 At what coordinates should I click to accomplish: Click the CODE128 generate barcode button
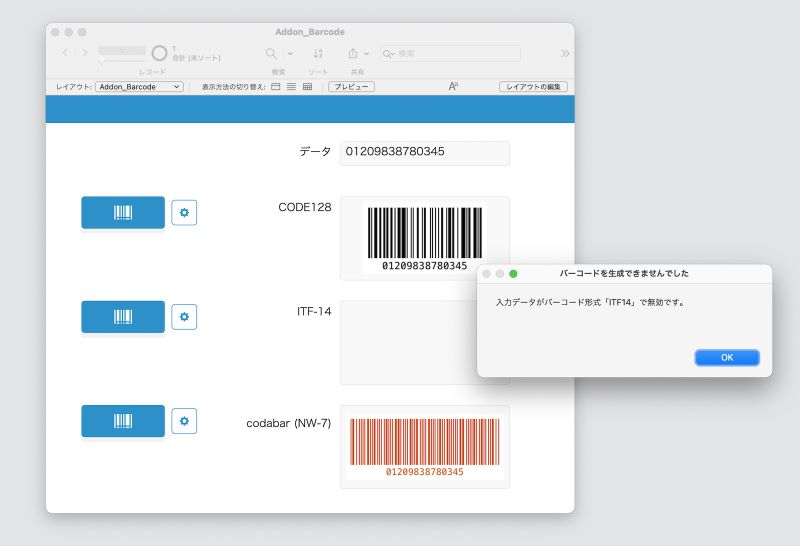(123, 212)
